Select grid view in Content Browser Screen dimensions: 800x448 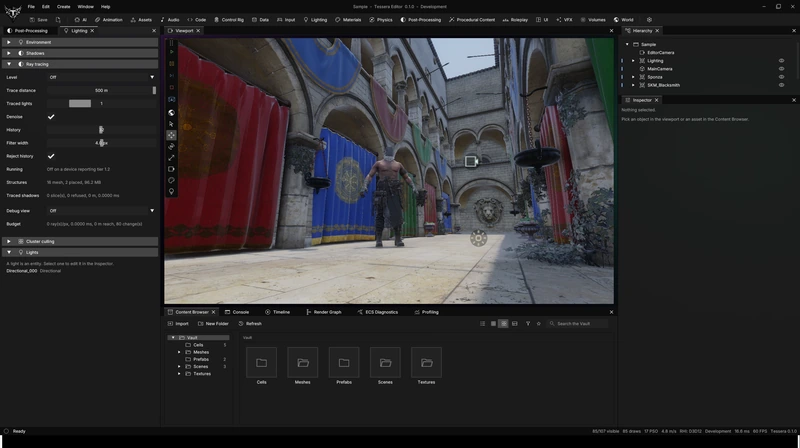pos(504,323)
